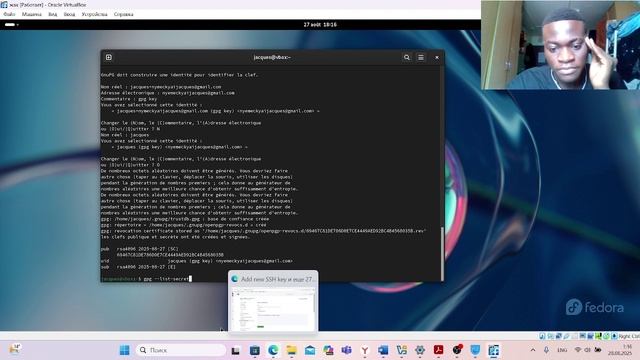Click the microphone tray icon
640x360 pixels.
(546, 350)
